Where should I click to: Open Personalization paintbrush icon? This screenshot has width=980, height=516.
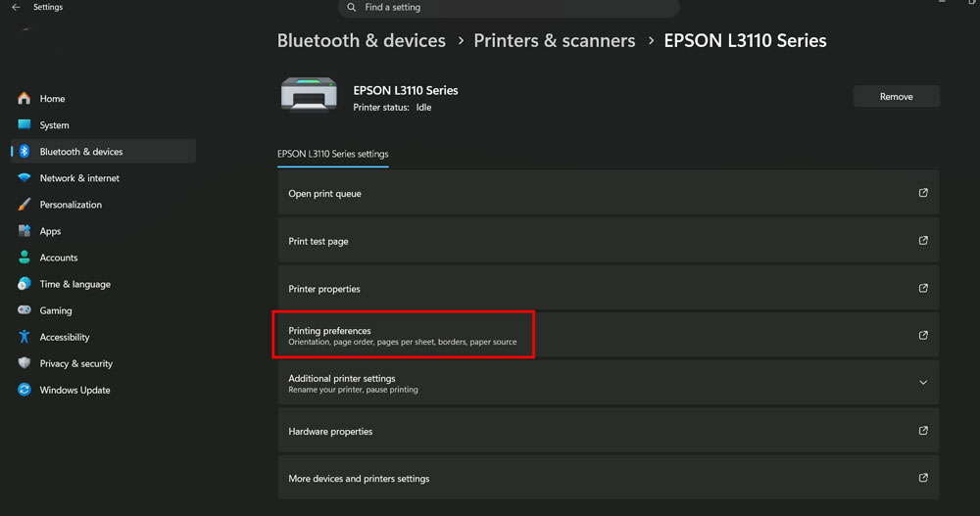click(x=24, y=205)
